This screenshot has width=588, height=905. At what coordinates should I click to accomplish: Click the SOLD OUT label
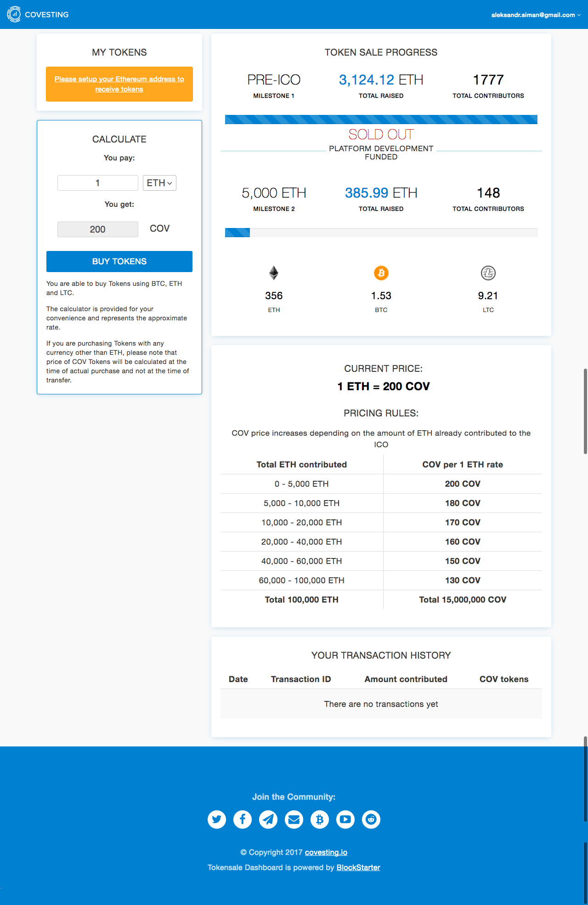click(x=381, y=134)
